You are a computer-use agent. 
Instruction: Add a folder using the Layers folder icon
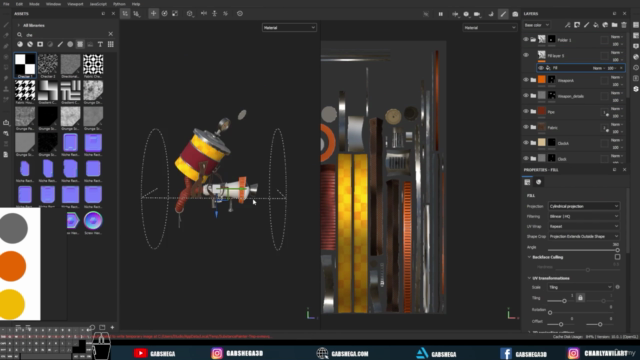pos(614,25)
